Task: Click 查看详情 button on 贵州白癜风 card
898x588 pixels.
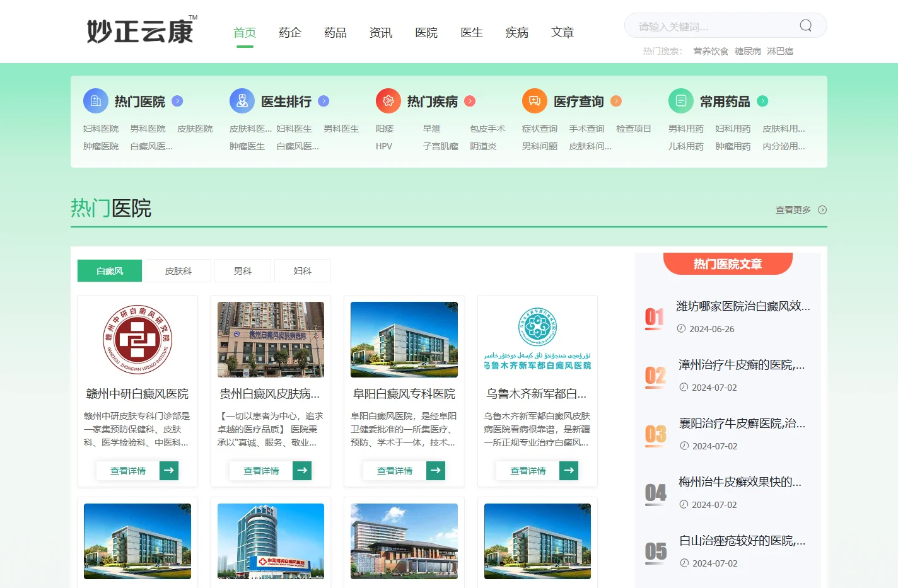Action: point(261,470)
